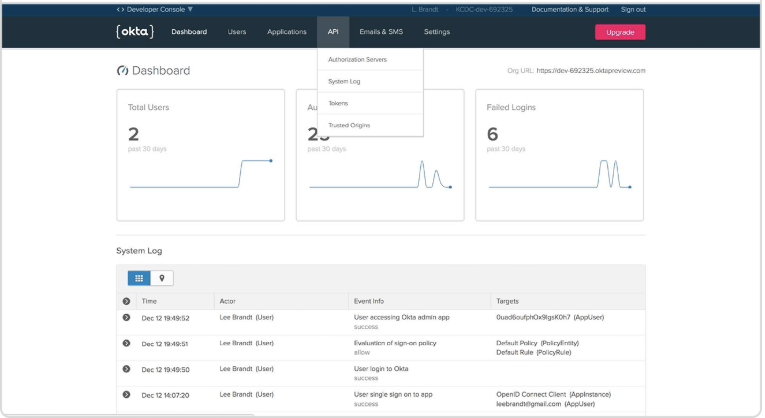Click the System Log section heading

pyautogui.click(x=139, y=251)
